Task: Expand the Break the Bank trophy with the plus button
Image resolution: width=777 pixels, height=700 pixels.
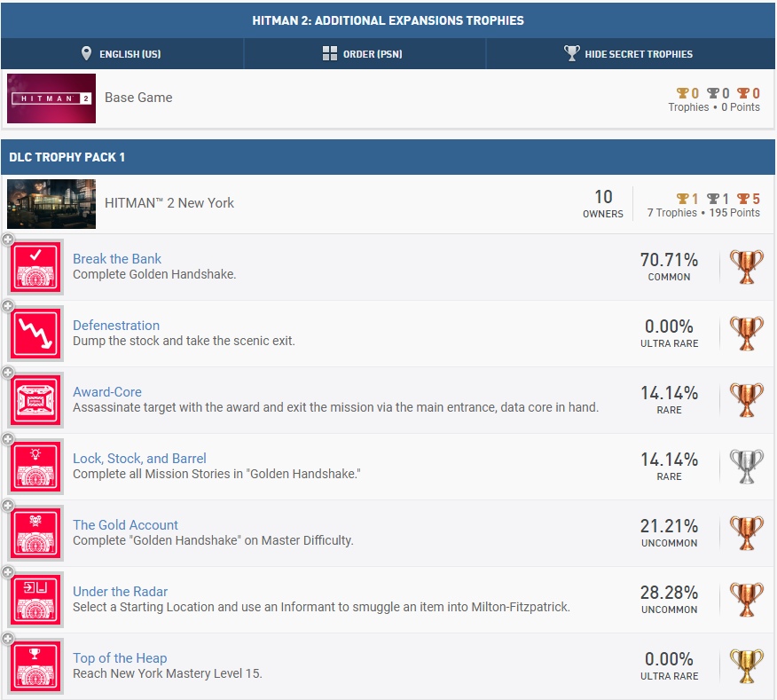Action: click(8, 240)
